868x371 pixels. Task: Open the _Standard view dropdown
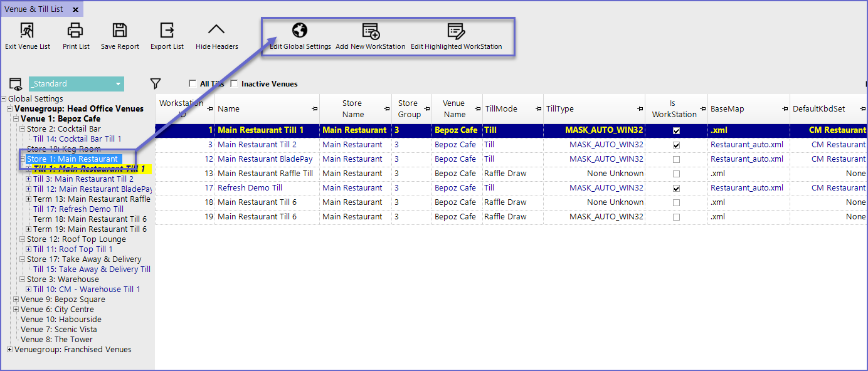118,84
